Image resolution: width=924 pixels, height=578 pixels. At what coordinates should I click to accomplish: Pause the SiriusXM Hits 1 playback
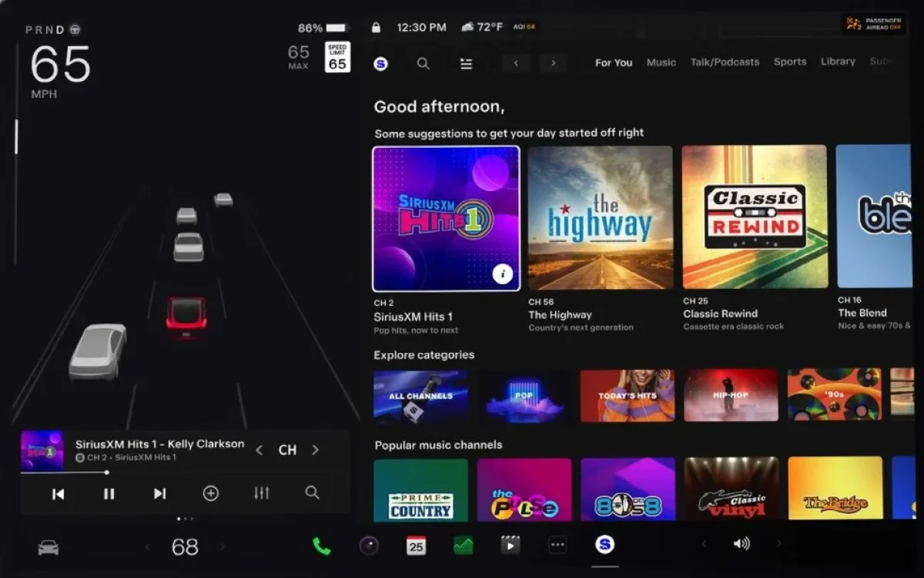click(109, 494)
